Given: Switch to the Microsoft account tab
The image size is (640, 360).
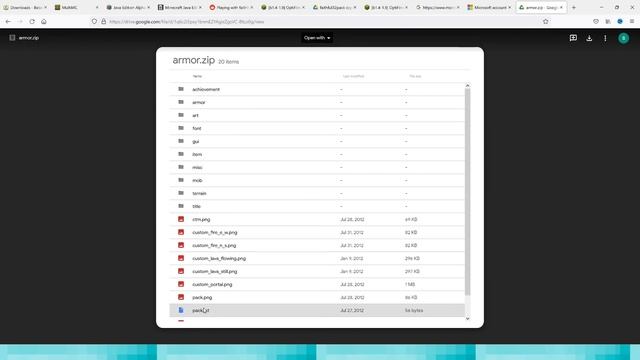Looking at the screenshot, I should click(x=489, y=7).
